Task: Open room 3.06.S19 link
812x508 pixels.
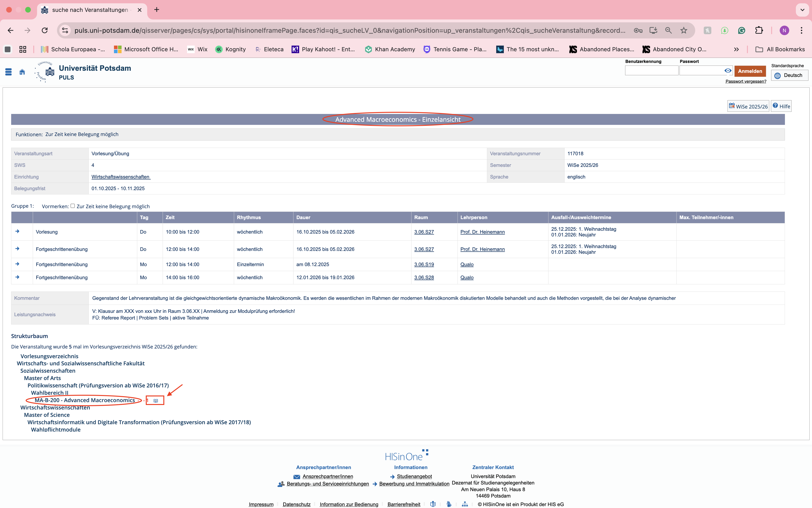Action: (x=424, y=264)
